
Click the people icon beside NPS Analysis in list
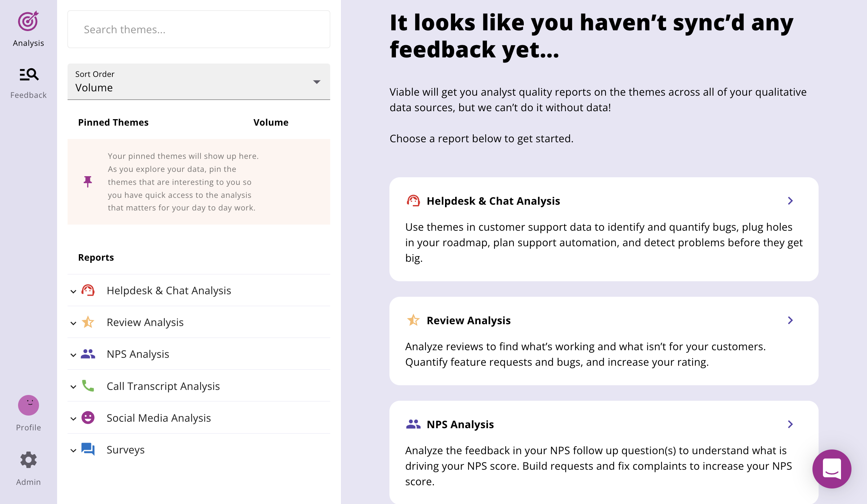(88, 354)
